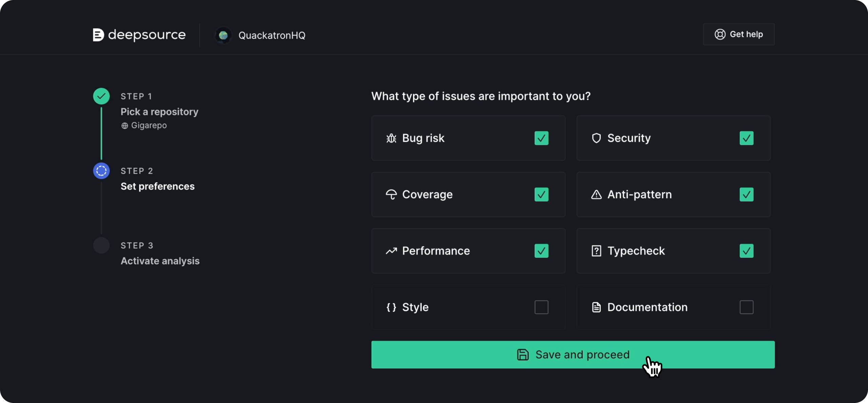
Task: Click the DeepSource logo icon
Action: pos(98,35)
